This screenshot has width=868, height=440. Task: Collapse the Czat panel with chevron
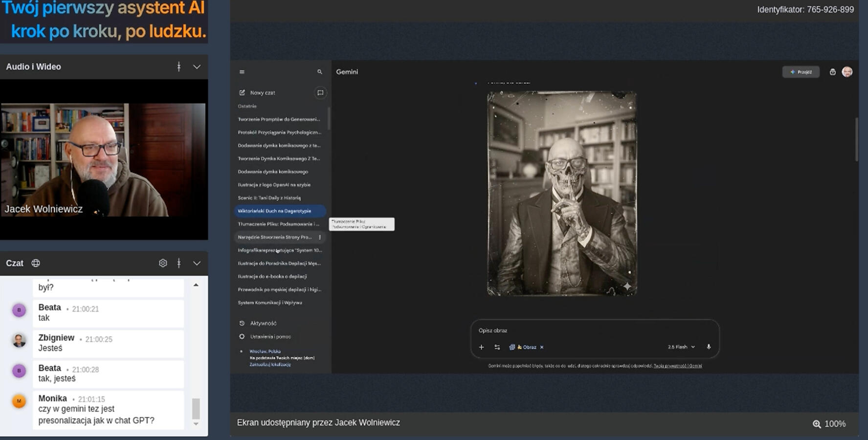pos(197,263)
